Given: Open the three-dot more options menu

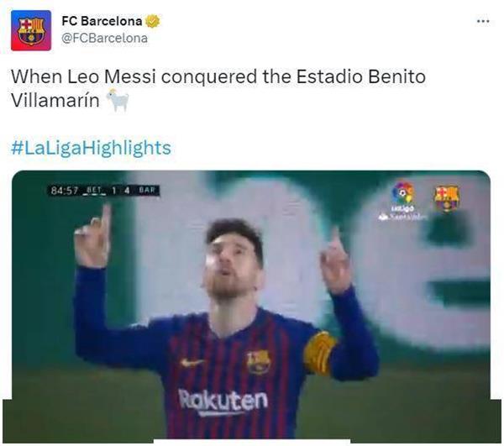Looking at the screenshot, I should 483,21.
